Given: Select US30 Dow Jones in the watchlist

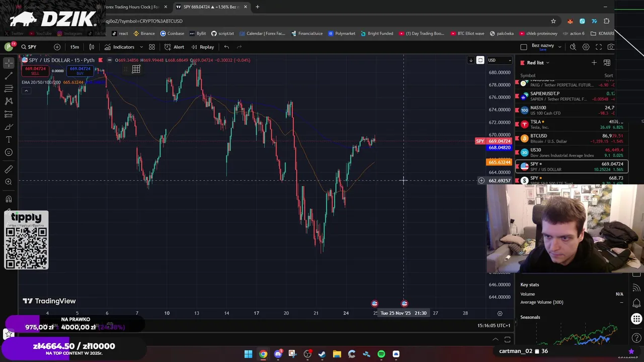Looking at the screenshot, I should [x=571, y=152].
